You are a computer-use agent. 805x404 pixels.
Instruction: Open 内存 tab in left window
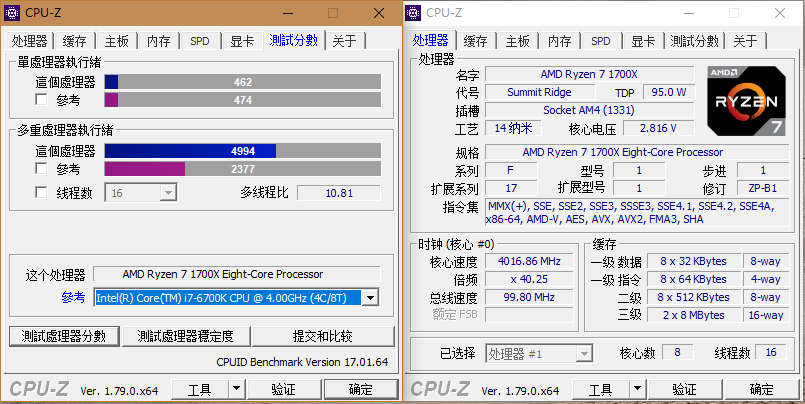tap(159, 41)
